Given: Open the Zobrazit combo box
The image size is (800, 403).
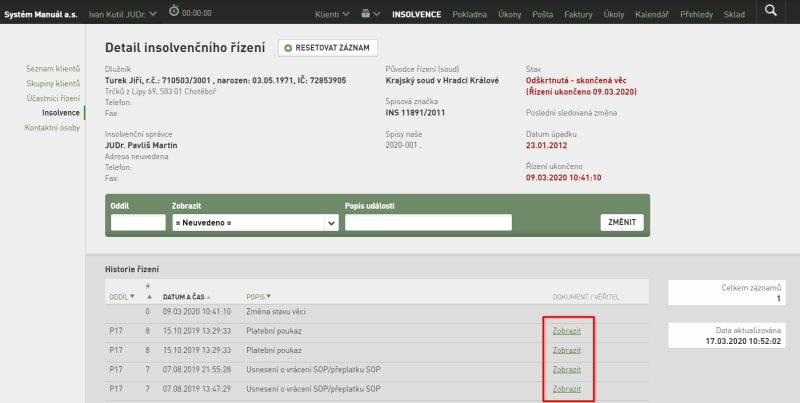Looking at the screenshot, I should pyautogui.click(x=255, y=223).
